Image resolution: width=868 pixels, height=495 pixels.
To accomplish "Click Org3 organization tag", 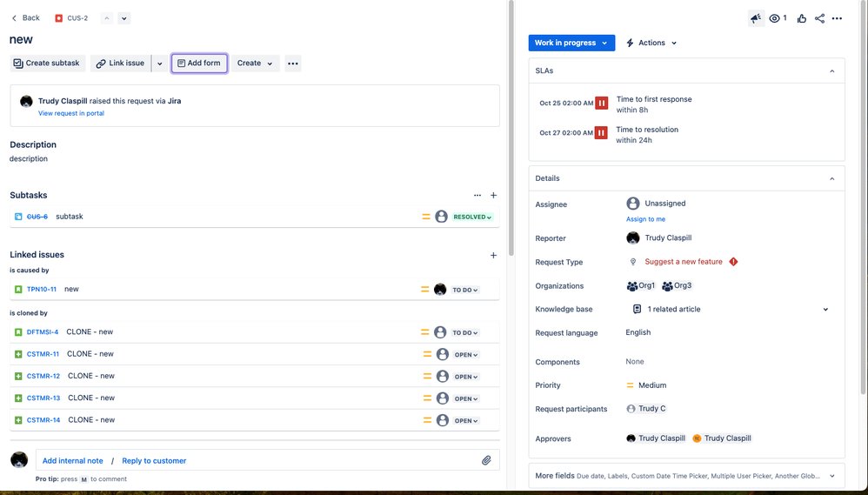I will coord(677,285).
